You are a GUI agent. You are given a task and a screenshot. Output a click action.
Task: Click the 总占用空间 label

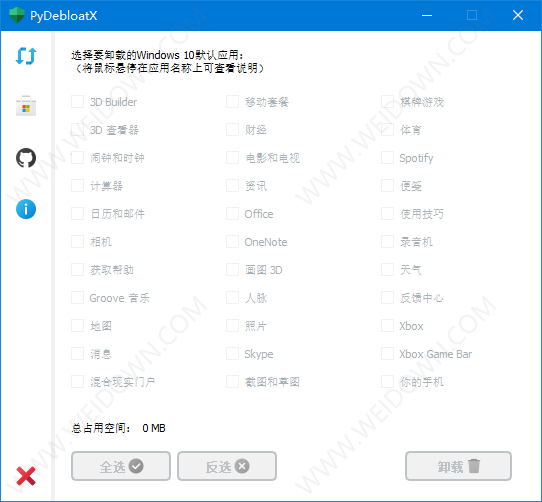(x=101, y=428)
